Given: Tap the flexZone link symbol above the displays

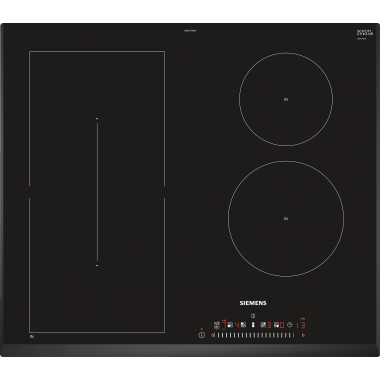Looking at the screenshot, I should click(253, 316).
